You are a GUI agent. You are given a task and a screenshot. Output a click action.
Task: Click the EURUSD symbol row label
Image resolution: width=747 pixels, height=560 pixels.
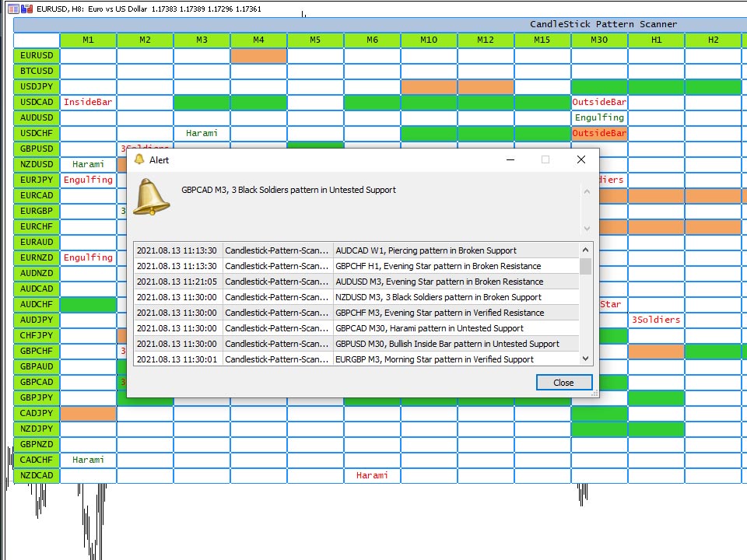37,55
